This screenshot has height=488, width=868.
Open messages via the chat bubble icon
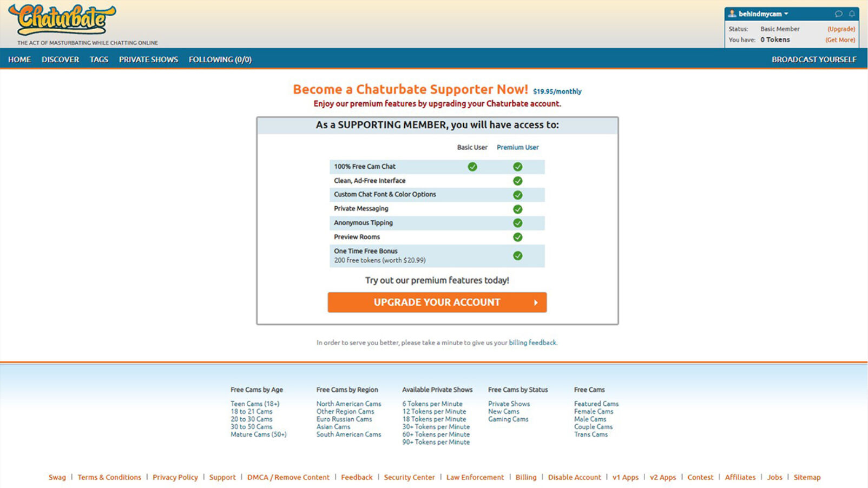[838, 13]
